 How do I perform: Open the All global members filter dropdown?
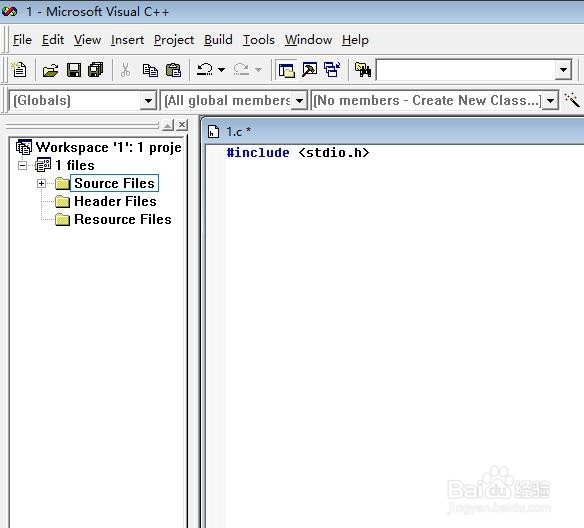pyautogui.click(x=299, y=101)
